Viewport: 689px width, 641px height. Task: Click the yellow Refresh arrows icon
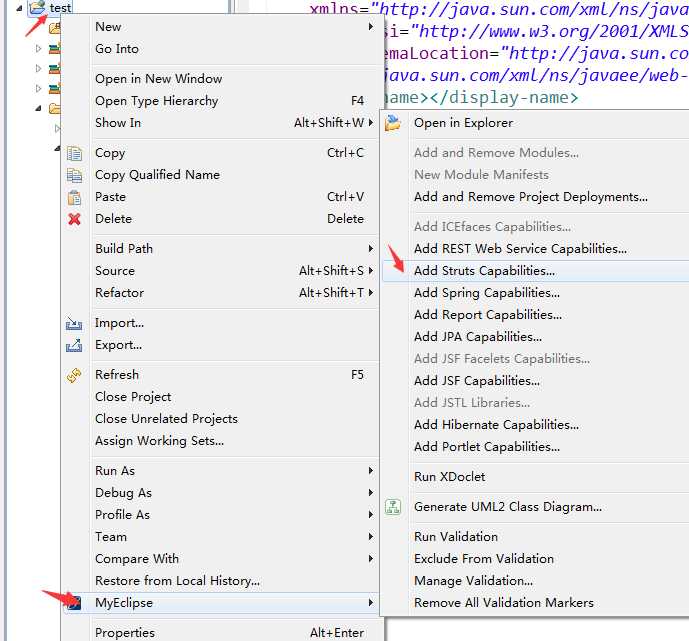point(74,375)
